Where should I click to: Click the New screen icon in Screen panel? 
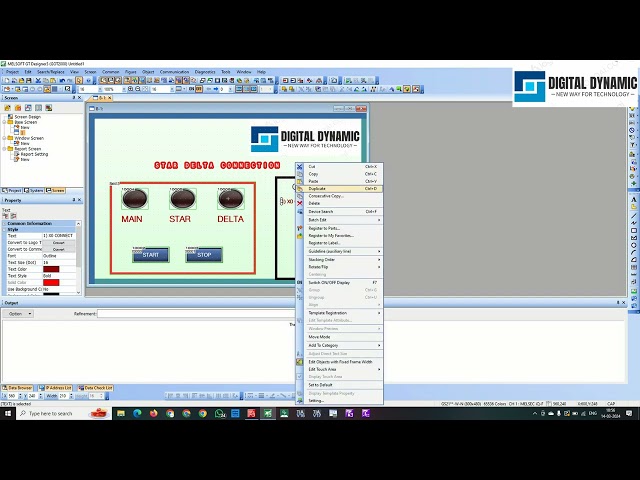point(7,108)
